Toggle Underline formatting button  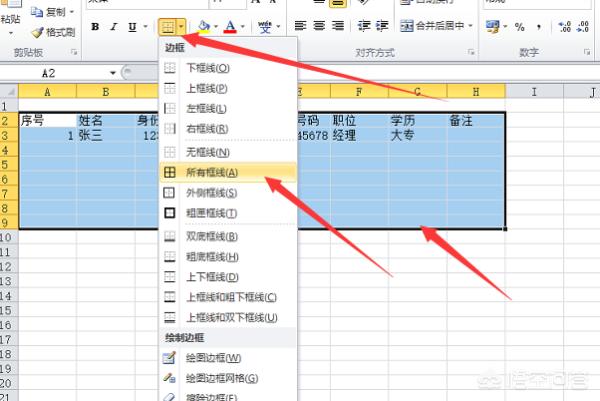coord(132,27)
